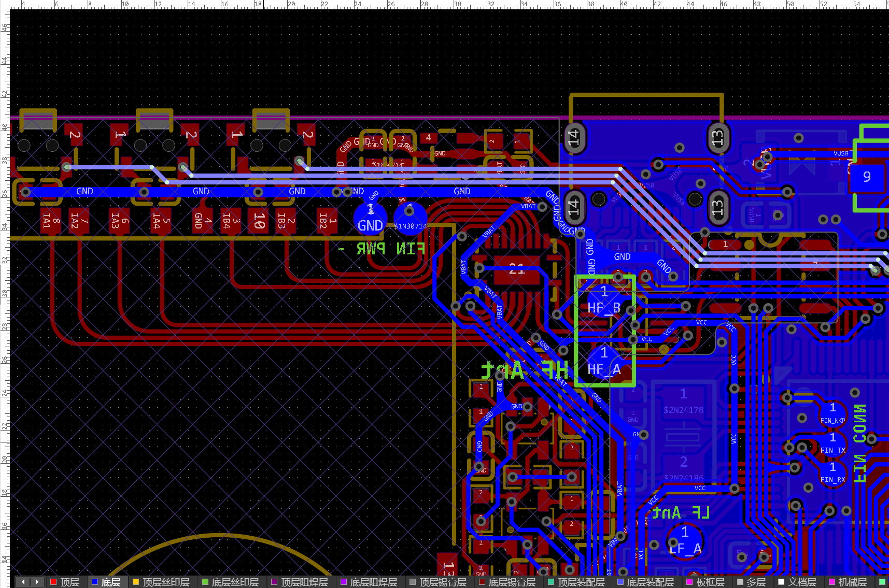Click the purple 顶层阻焊层 color swatch
Screen dimensions: 889x588
pos(274,582)
